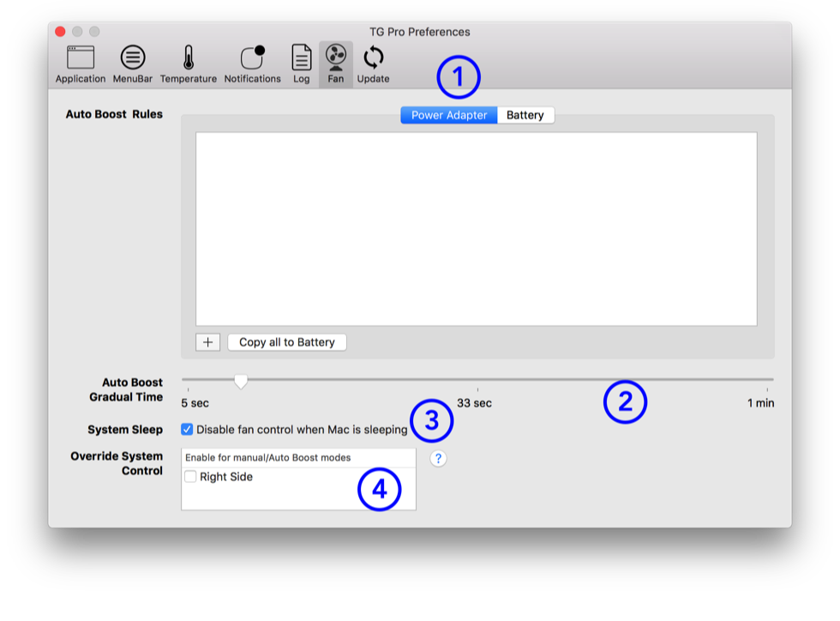The height and width of the screenshot is (621, 840).
Task: Click the 33 sec slider label
Action: click(474, 403)
